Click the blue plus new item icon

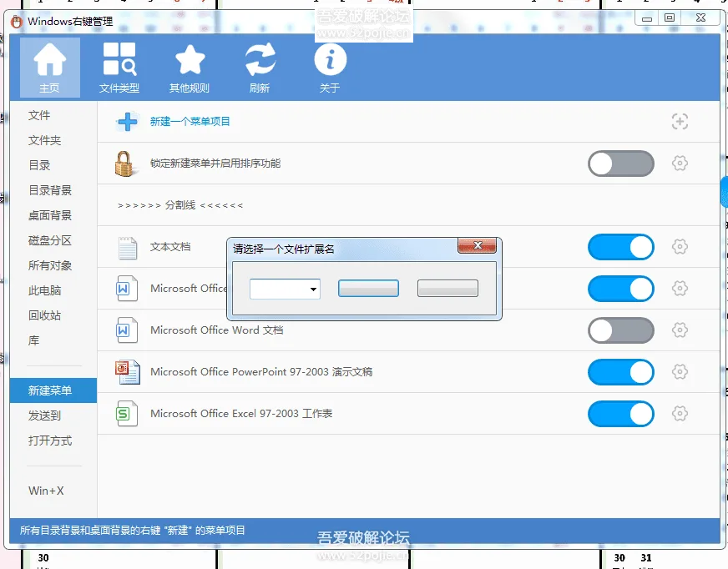tap(127, 122)
